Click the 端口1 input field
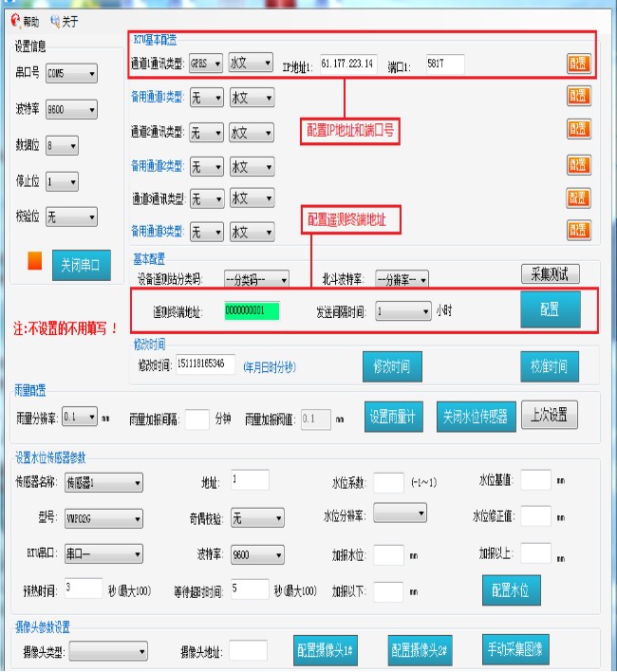Viewport: 617px width, 672px height. (x=445, y=64)
